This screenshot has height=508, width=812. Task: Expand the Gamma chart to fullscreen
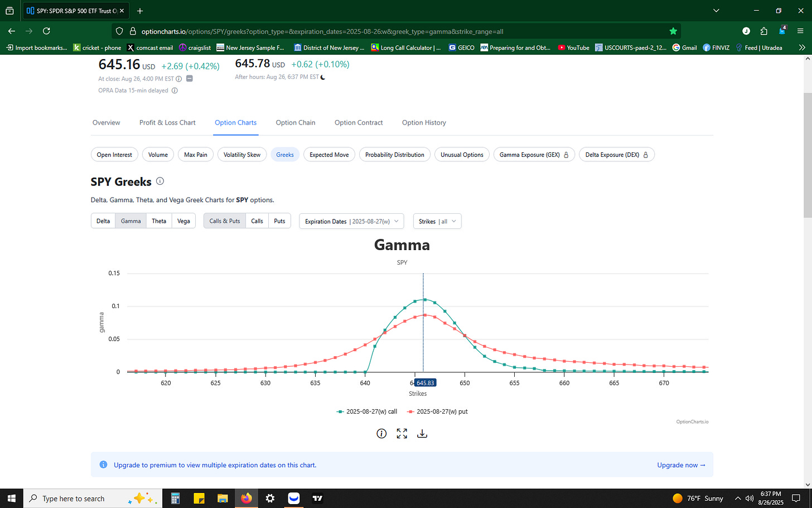402,434
